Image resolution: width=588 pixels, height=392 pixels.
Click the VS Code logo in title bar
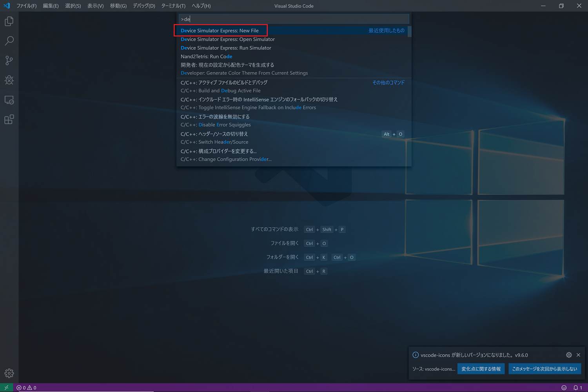[7, 6]
